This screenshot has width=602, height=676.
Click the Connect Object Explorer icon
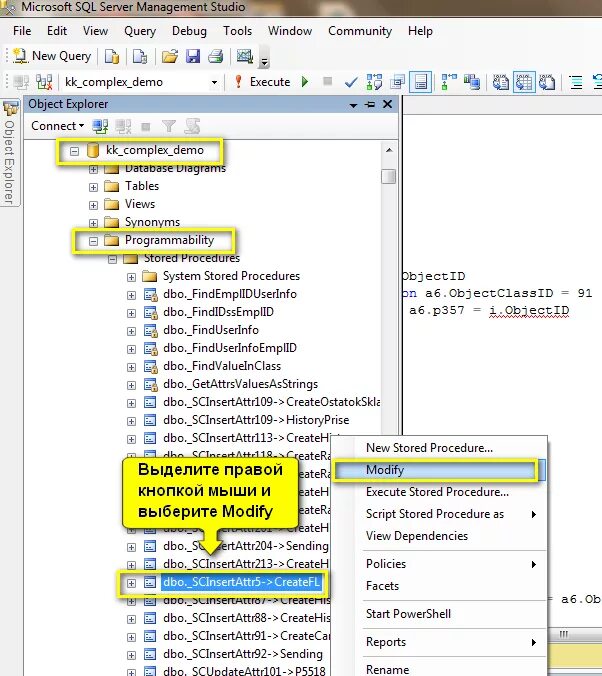tap(100, 126)
